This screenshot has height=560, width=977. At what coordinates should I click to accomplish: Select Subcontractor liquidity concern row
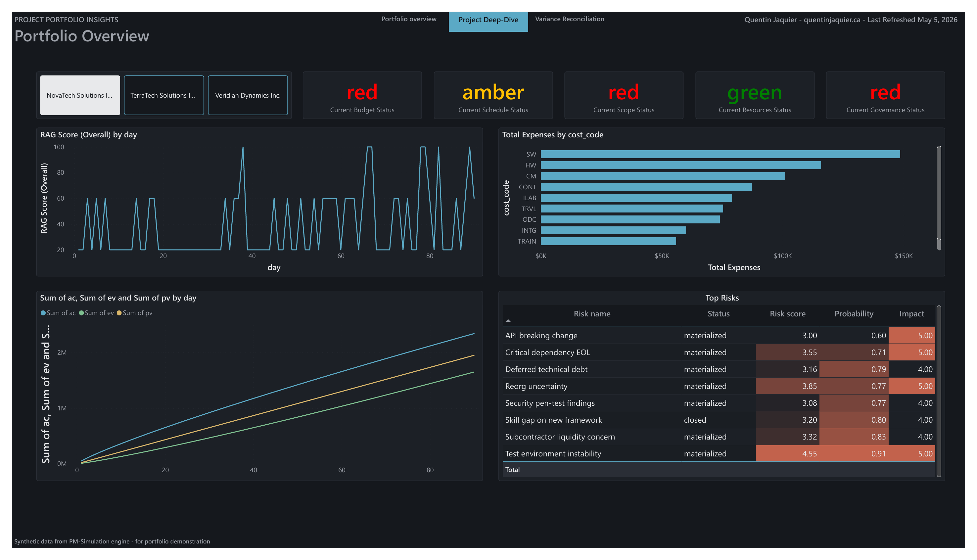[718, 437]
